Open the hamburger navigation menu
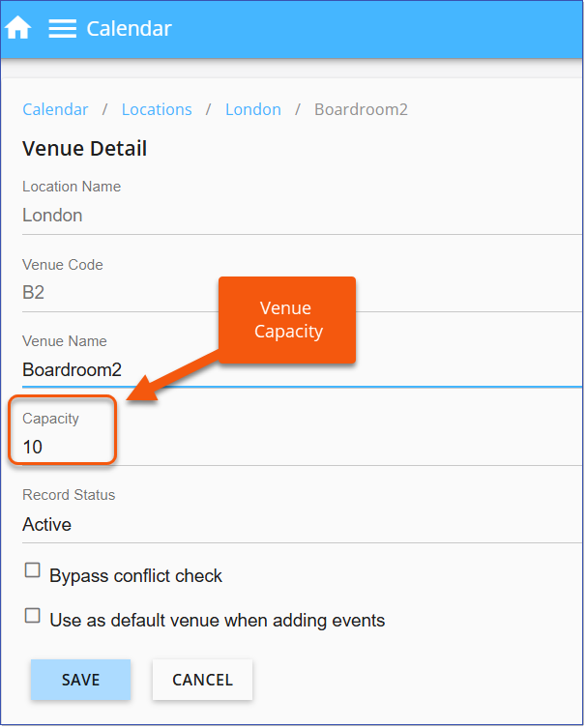586x728 pixels. [63, 28]
